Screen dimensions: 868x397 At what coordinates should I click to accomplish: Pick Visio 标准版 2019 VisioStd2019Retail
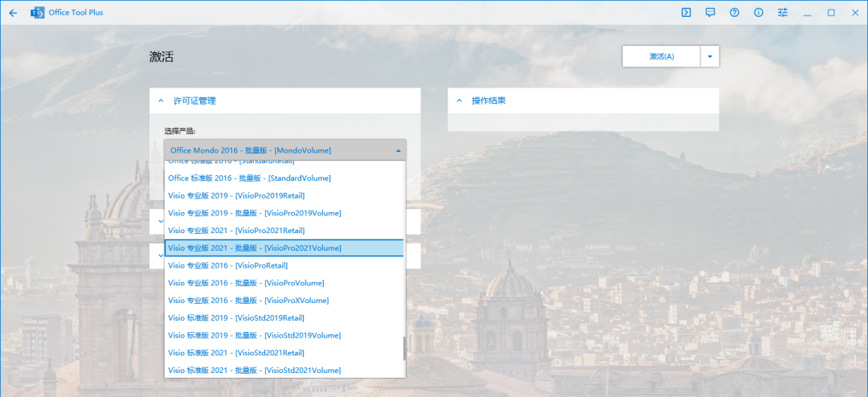[x=284, y=317]
